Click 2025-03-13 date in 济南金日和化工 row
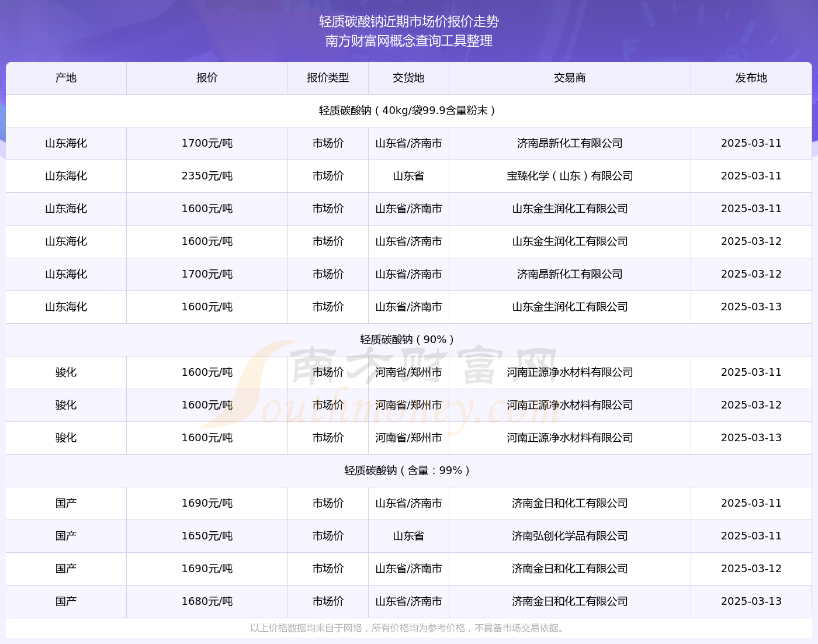This screenshot has width=818, height=644. (x=751, y=601)
